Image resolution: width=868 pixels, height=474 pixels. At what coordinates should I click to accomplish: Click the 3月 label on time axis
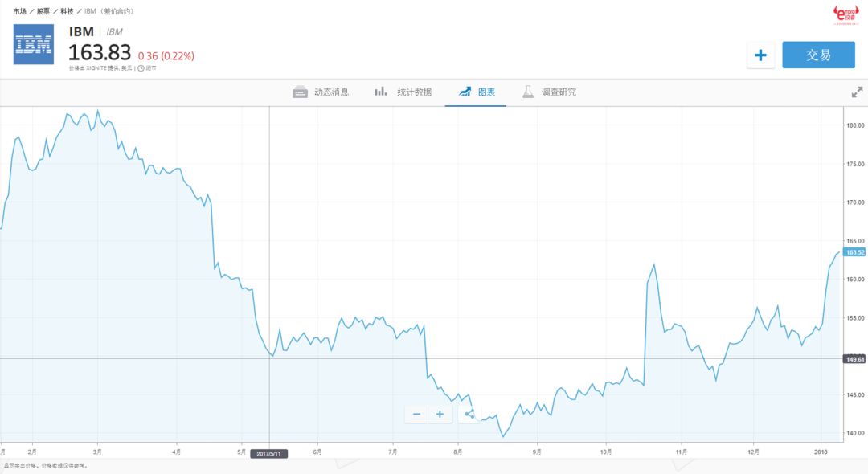pos(97,452)
